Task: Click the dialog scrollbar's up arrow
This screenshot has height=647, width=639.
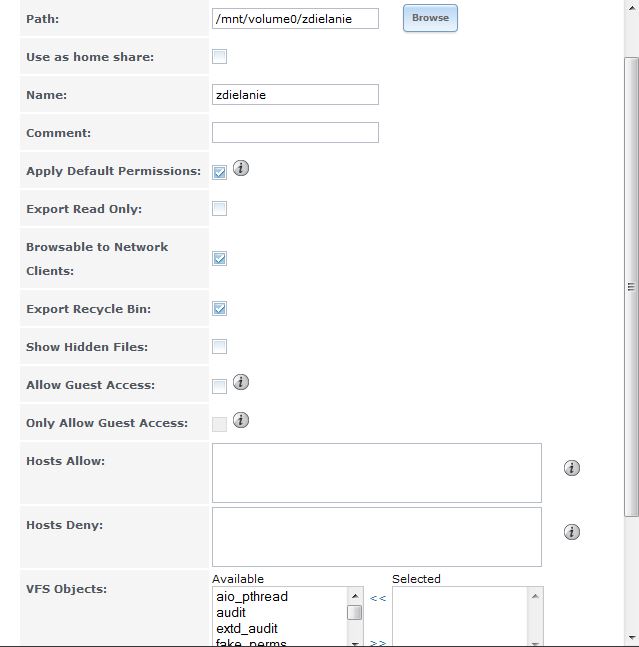Action: tap(631, 7)
